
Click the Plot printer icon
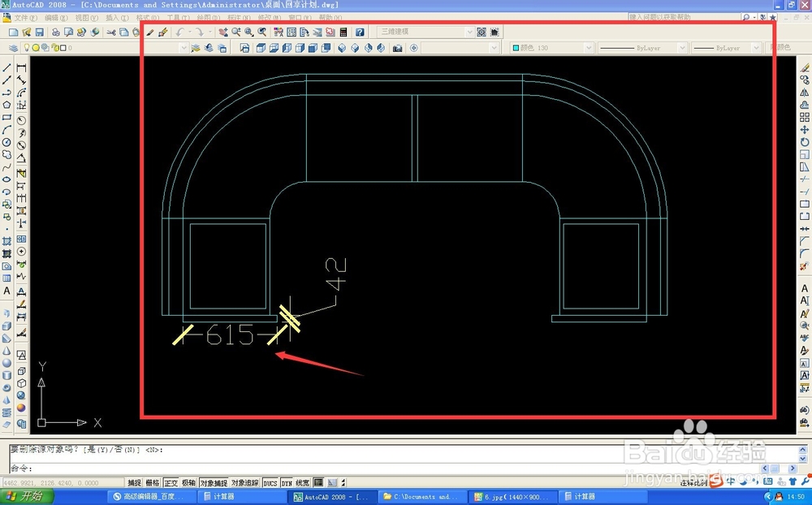point(56,32)
